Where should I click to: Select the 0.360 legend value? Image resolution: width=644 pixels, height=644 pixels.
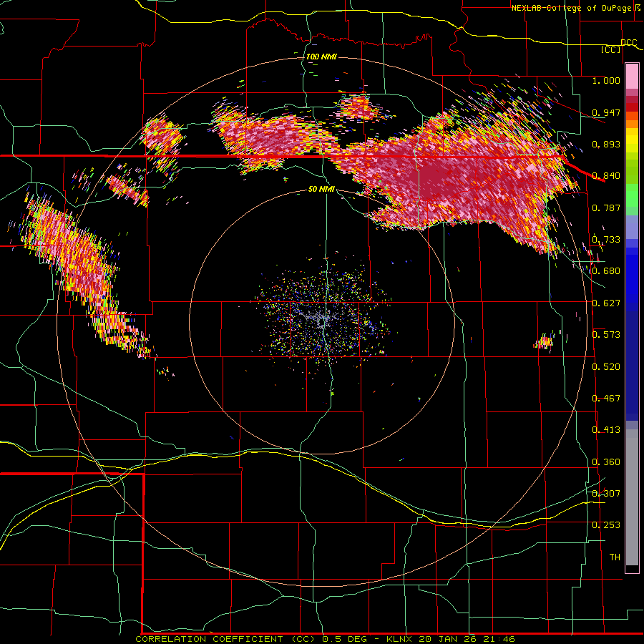point(606,462)
